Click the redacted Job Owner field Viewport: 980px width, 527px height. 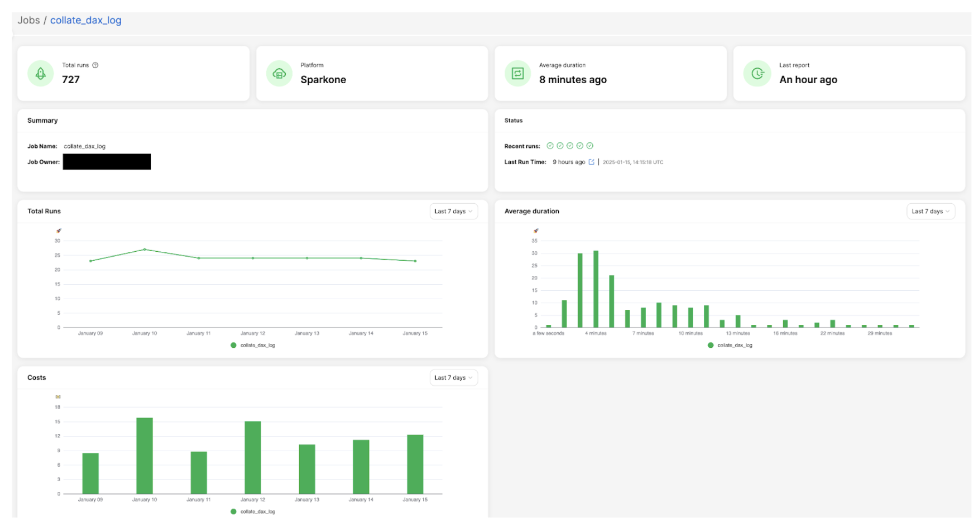(x=106, y=162)
